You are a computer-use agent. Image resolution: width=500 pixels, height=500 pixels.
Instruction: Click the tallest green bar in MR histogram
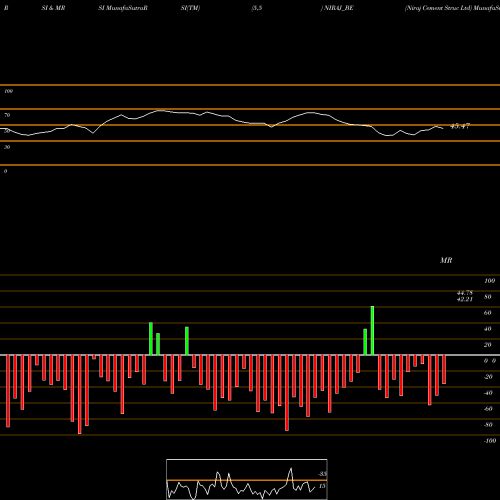(372, 330)
